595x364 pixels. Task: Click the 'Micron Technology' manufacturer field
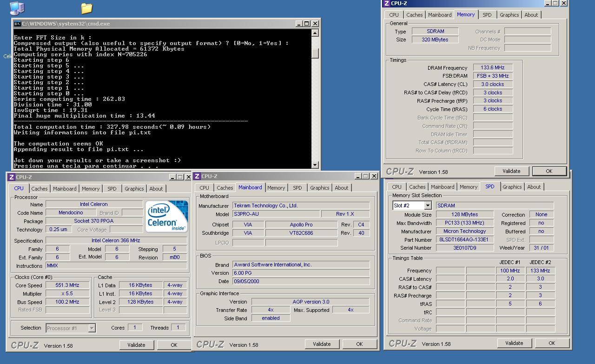pyautogui.click(x=464, y=232)
